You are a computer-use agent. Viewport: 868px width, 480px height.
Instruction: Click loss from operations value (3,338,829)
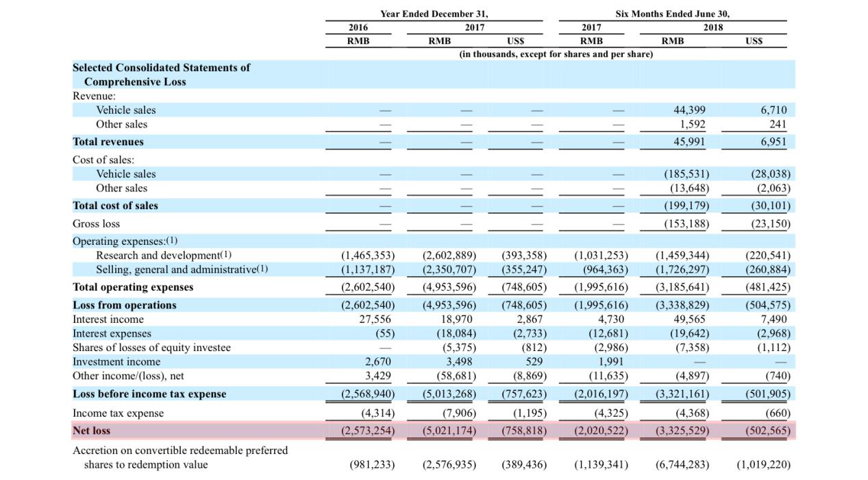682,304
